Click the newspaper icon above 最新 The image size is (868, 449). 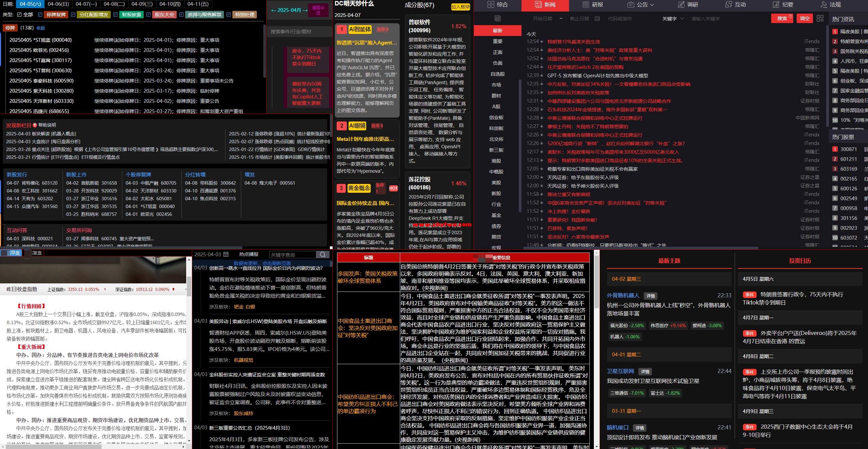(x=497, y=18)
